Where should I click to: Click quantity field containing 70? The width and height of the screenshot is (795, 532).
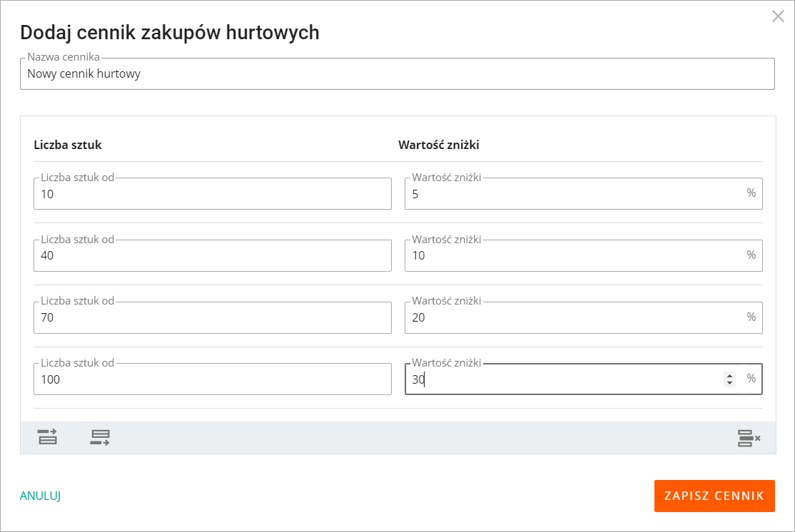coord(212,318)
